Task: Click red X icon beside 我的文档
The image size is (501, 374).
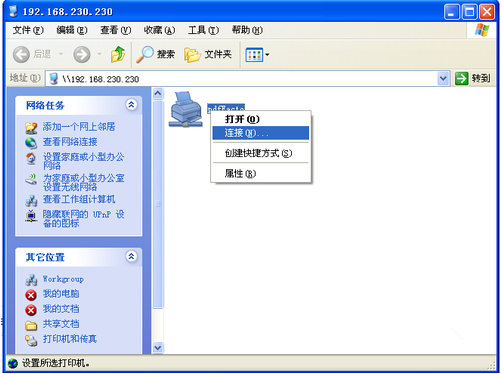Action: click(x=31, y=310)
